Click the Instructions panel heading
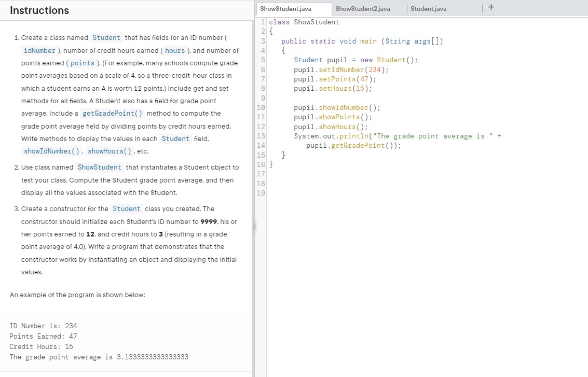The width and height of the screenshot is (588, 377). (39, 10)
